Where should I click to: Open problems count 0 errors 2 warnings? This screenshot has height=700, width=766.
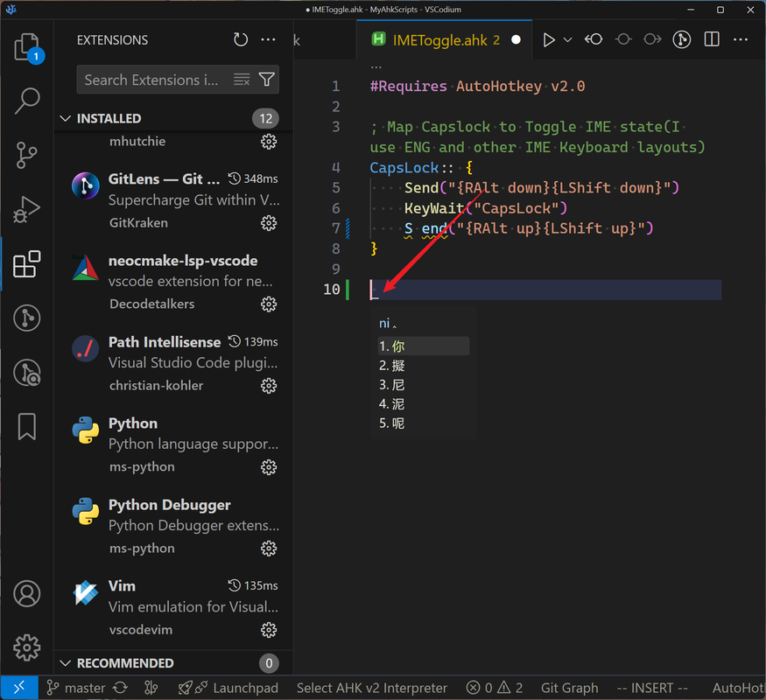[494, 688]
